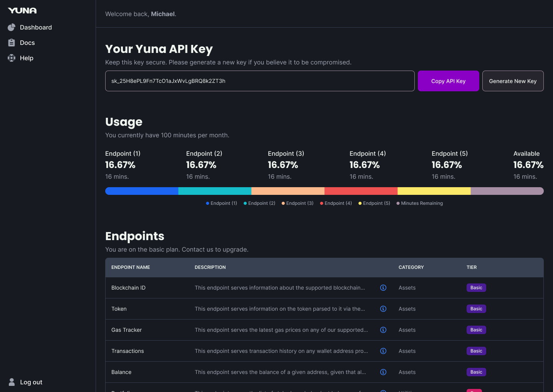This screenshot has height=392, width=553.
Task: Click the Dashboard pie chart icon
Action: point(12,27)
